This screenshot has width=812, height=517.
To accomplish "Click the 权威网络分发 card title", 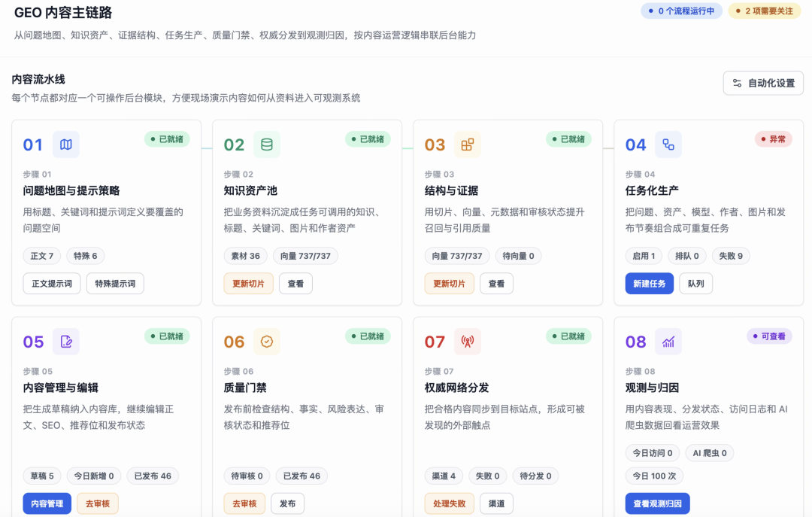I will (x=457, y=388).
